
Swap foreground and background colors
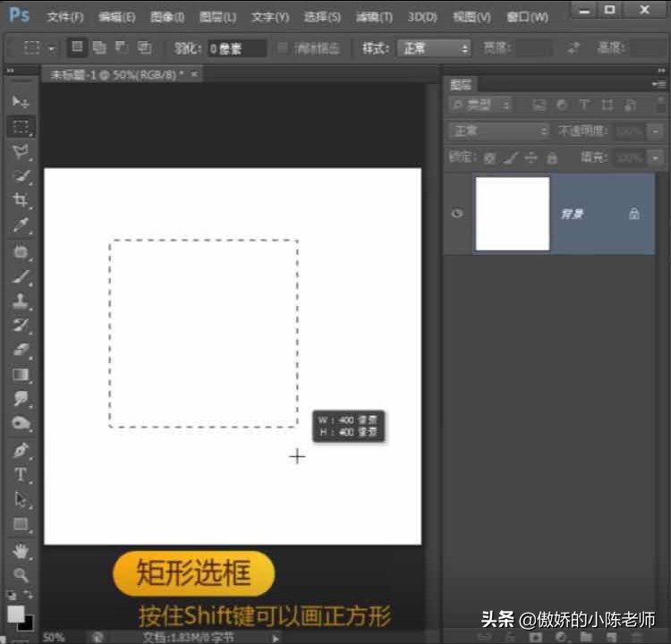pos(29,595)
